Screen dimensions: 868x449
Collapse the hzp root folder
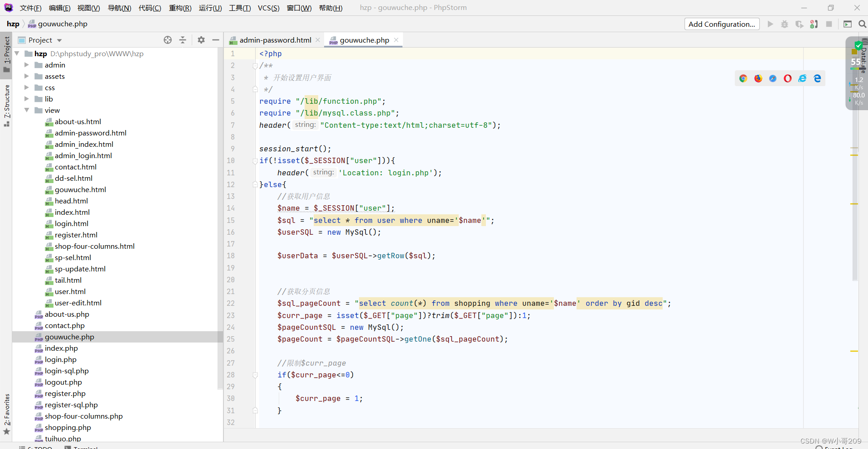tap(17, 53)
